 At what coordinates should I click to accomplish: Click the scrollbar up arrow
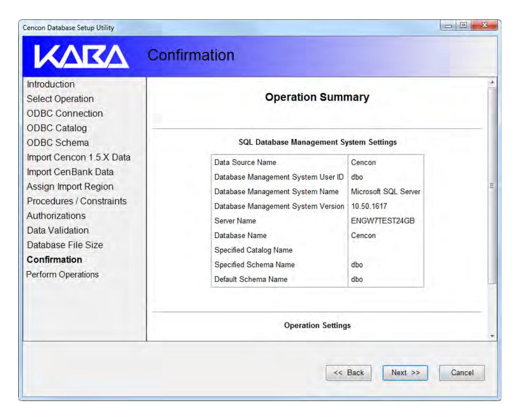[x=492, y=82]
